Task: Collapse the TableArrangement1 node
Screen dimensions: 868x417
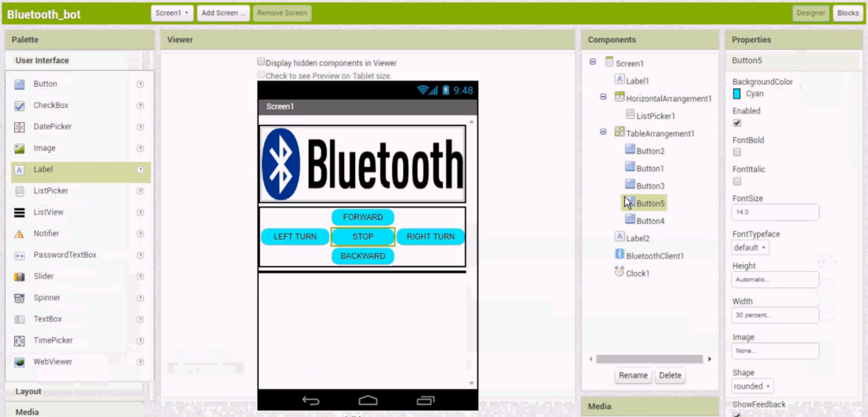Action: pos(604,132)
